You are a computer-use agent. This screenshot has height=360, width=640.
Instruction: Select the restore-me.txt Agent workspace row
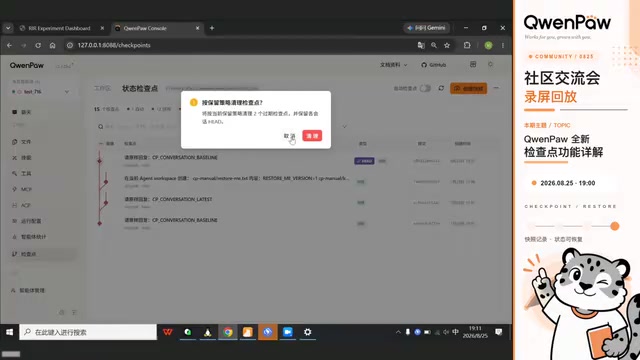click(x=296, y=182)
